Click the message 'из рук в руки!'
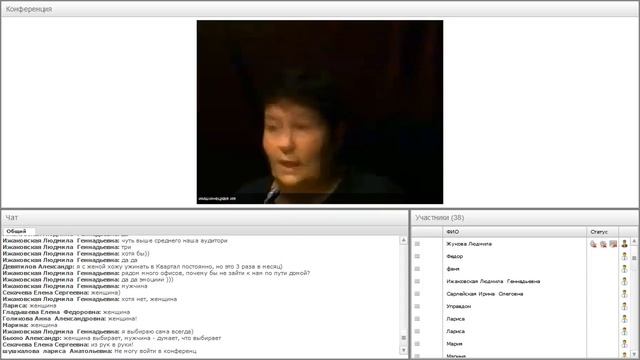 tap(112, 345)
